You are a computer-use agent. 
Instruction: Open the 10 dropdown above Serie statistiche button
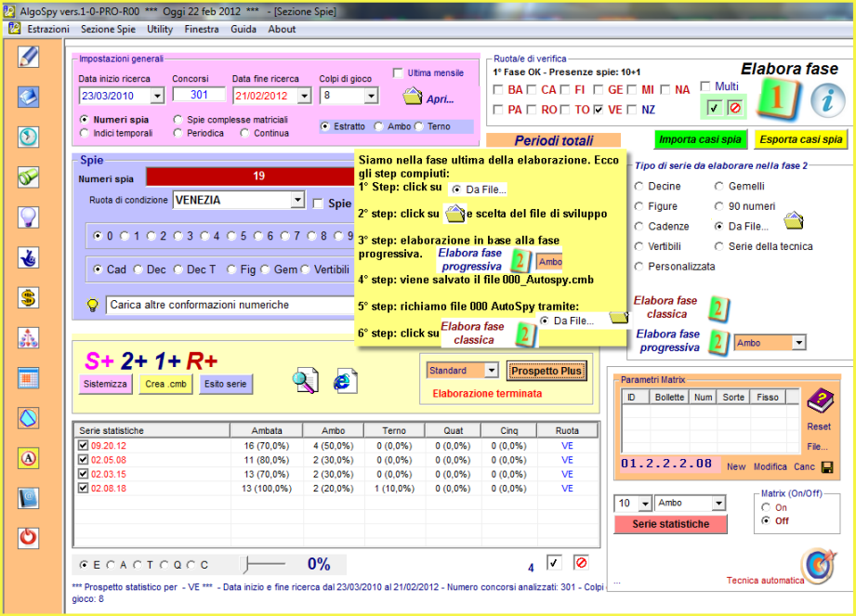coord(646,503)
